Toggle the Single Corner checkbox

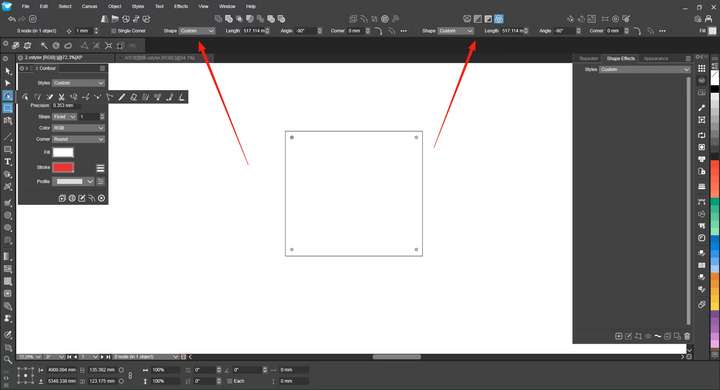(x=113, y=31)
